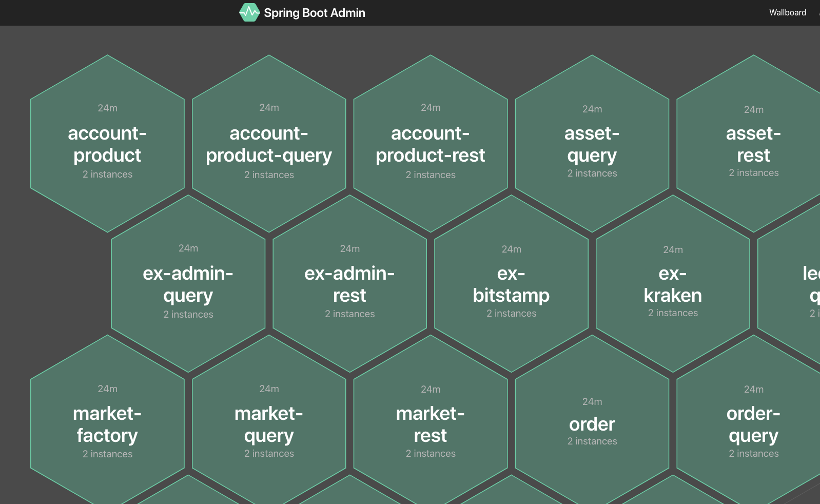Open the Spring Boot Admin home link
The height and width of the screenshot is (504, 820).
[302, 13]
